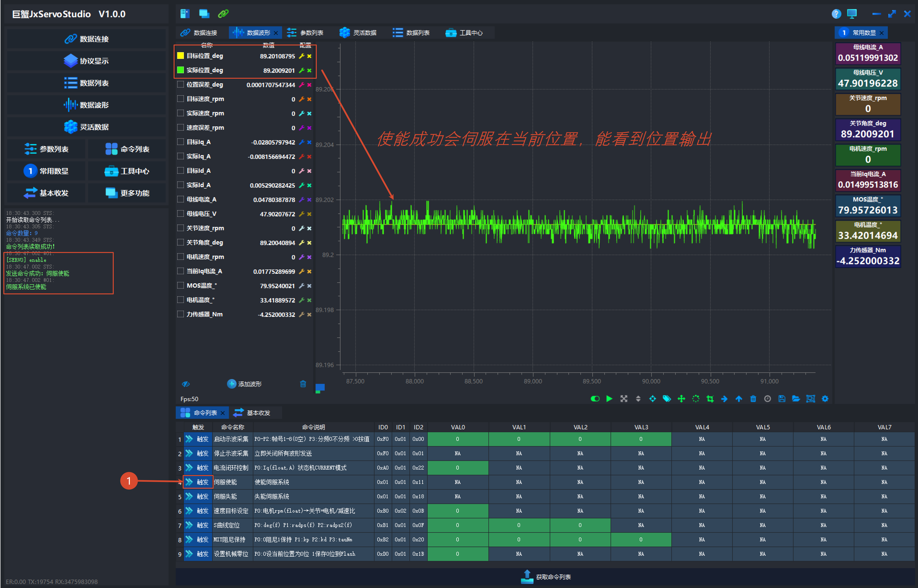The width and height of the screenshot is (918, 588).
Task: Click the cyan crosshair target icon below chart
Action: pos(652,399)
